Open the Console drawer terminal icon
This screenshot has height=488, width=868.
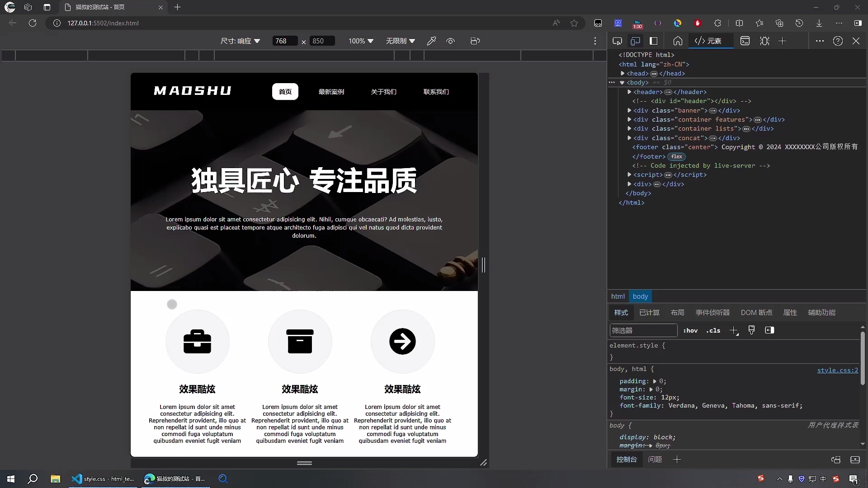[x=745, y=41]
